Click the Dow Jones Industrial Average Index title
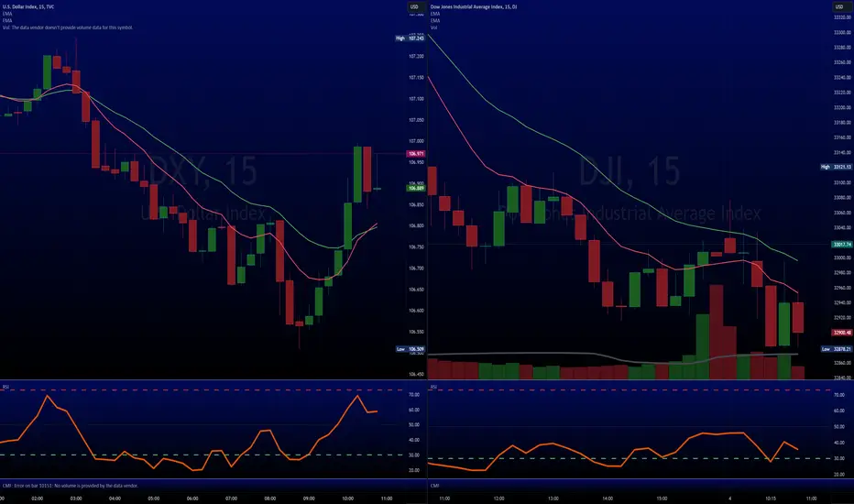 (474, 6)
